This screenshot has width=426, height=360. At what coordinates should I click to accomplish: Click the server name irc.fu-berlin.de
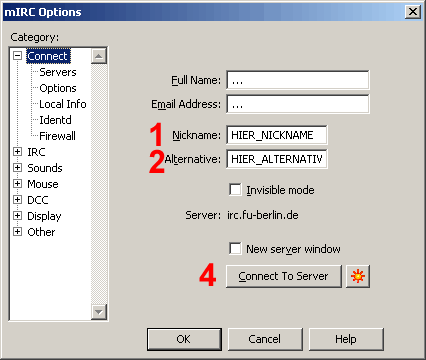(263, 215)
